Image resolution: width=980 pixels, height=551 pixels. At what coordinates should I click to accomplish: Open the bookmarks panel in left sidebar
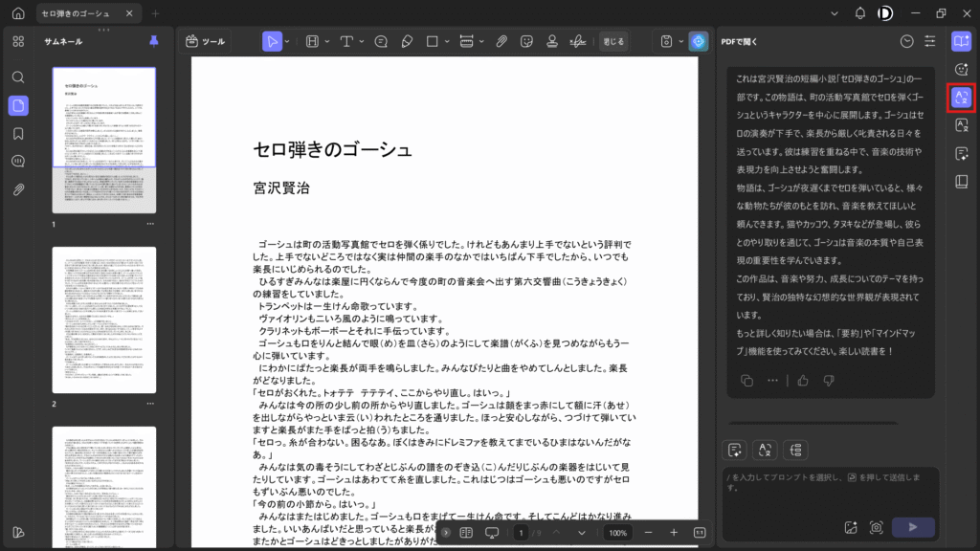coord(18,133)
